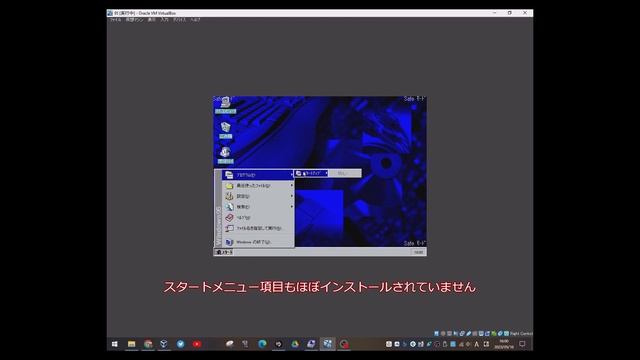Click the Right Control host key indicator
Screen dimensions: 640x360
pos(521,333)
